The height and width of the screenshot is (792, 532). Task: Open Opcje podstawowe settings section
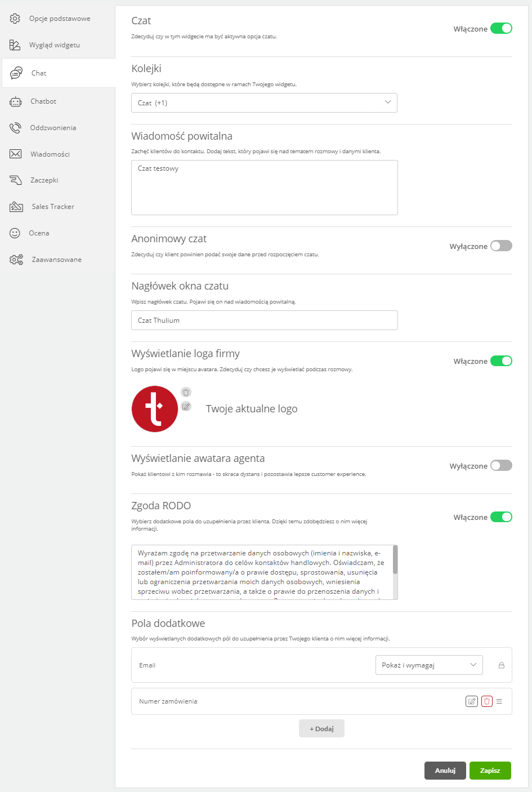pyautogui.click(x=59, y=19)
